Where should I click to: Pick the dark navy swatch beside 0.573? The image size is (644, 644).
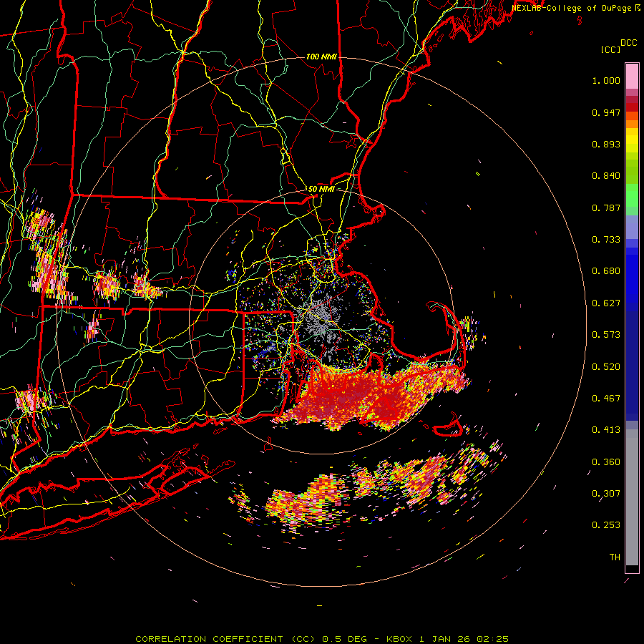(632, 361)
